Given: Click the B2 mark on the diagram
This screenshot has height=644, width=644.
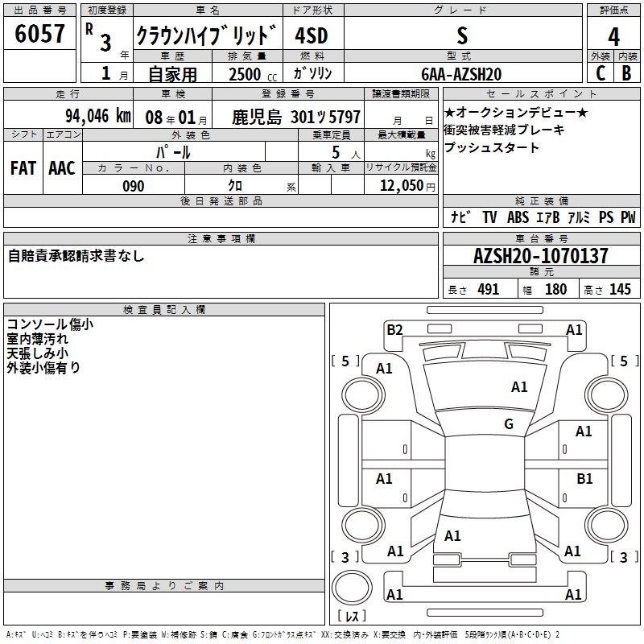Looking at the screenshot, I should [x=394, y=330].
